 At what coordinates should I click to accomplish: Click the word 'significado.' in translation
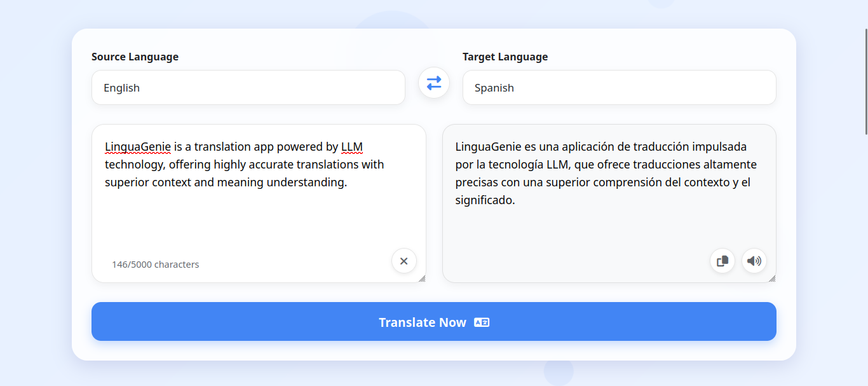pyautogui.click(x=485, y=200)
